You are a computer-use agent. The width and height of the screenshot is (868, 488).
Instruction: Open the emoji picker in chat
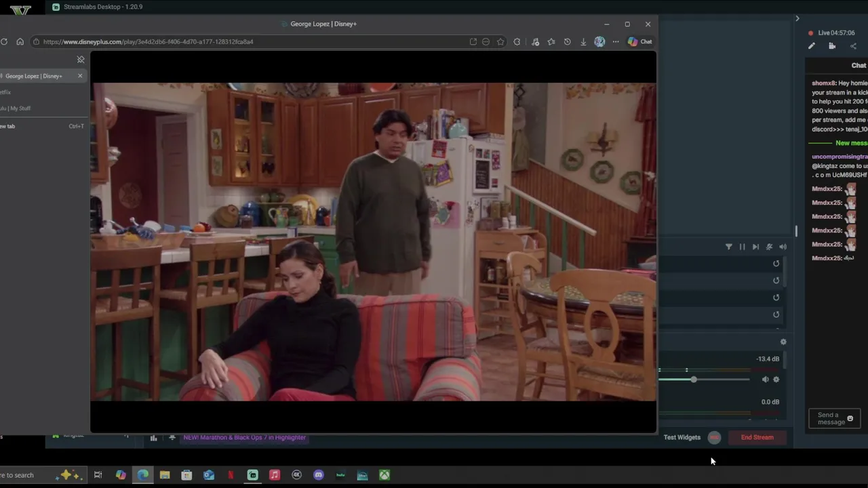850,418
